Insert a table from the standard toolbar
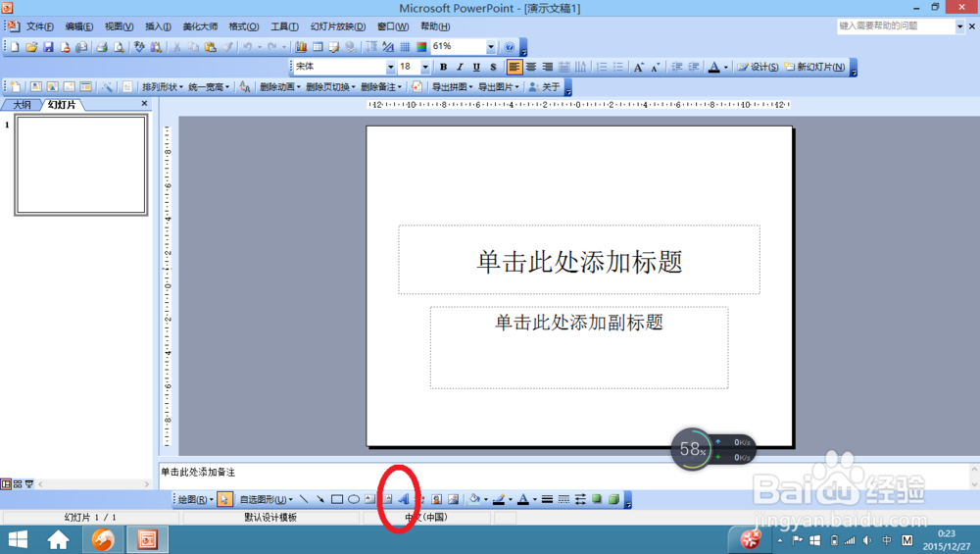The height and width of the screenshot is (554, 980). pos(318,47)
